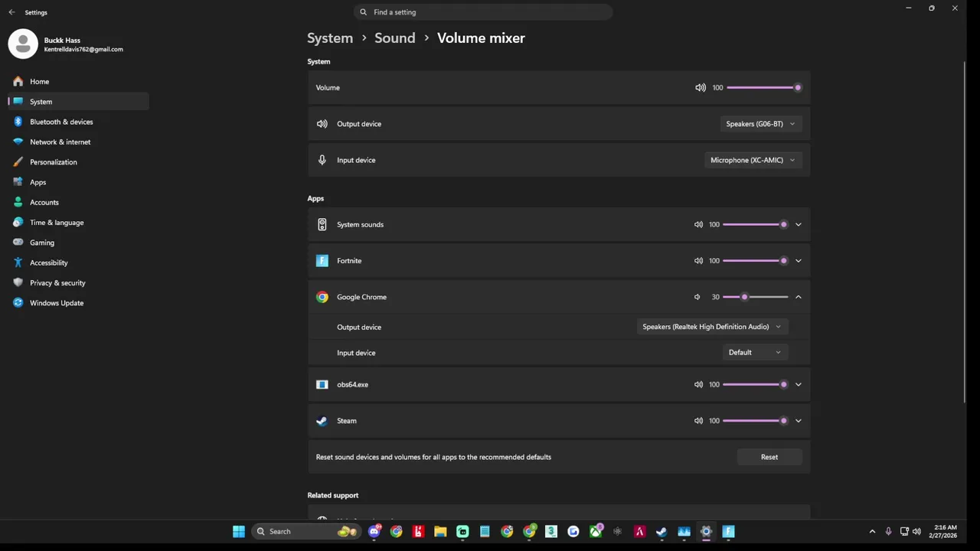980x551 pixels.
Task: Open Chrome input device Default dropdown
Action: tap(755, 353)
